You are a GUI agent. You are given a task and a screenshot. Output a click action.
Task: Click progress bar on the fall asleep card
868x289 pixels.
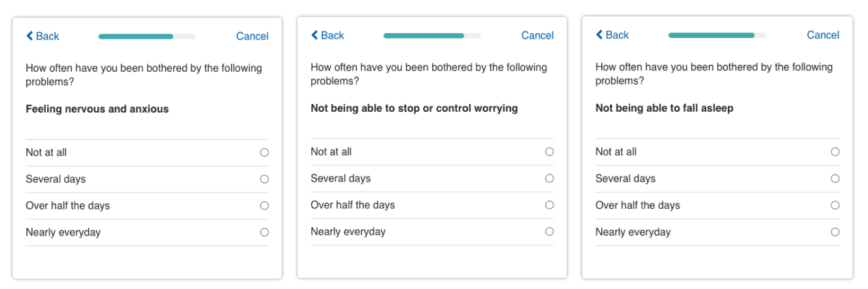717,35
